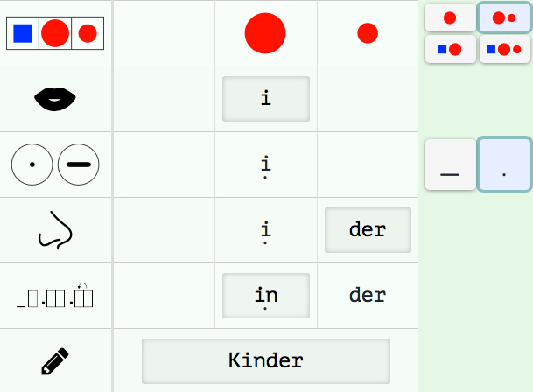Click the syllable boxes pattern icon

[x=55, y=296]
